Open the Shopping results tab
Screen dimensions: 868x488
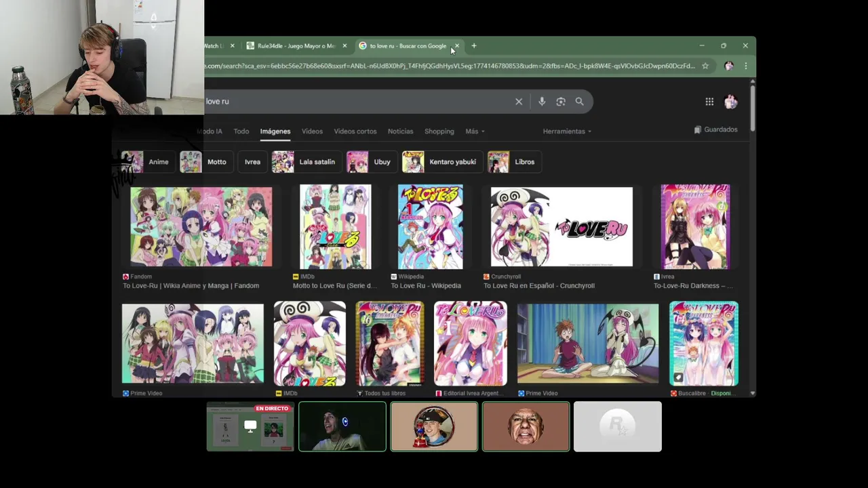[439, 131]
